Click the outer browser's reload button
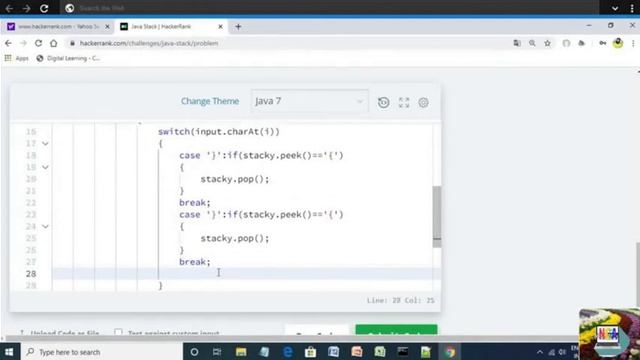 pos(44,8)
